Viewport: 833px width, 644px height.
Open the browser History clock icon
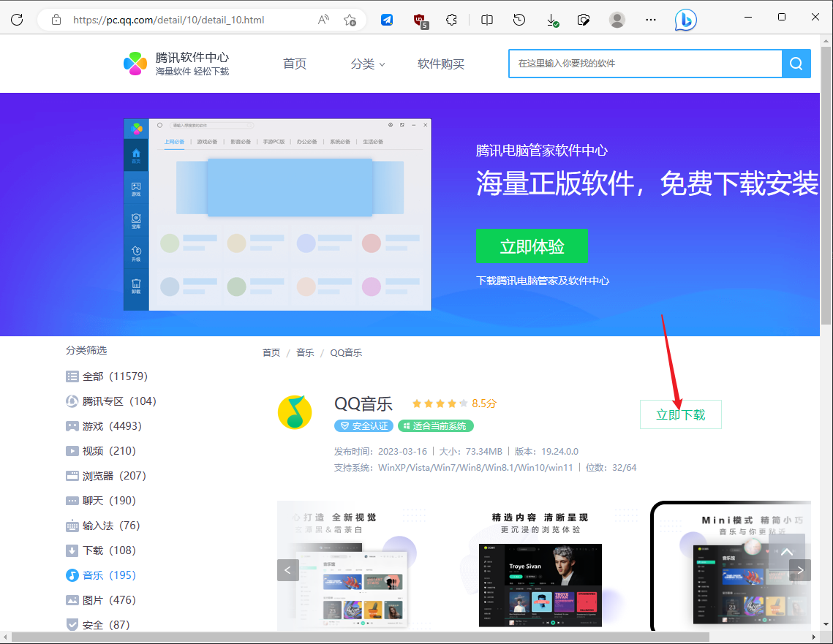pyautogui.click(x=519, y=20)
